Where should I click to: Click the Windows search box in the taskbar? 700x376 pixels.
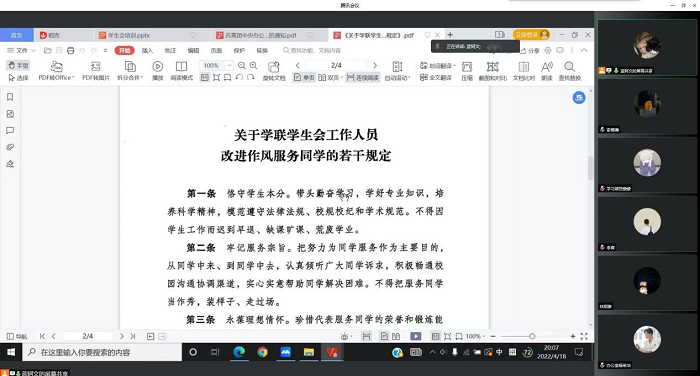(103, 352)
